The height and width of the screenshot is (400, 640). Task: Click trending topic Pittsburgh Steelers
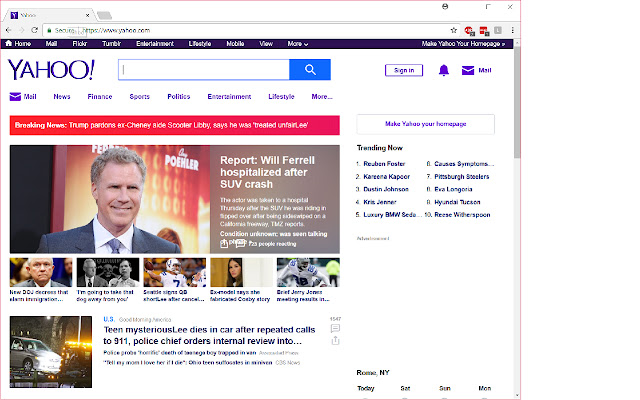(462, 177)
